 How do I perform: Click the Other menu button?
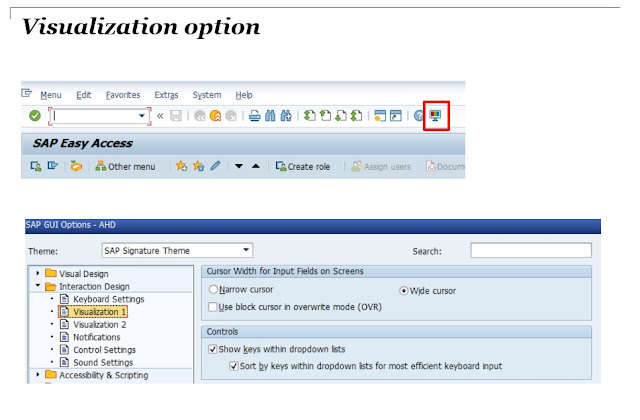(x=125, y=167)
